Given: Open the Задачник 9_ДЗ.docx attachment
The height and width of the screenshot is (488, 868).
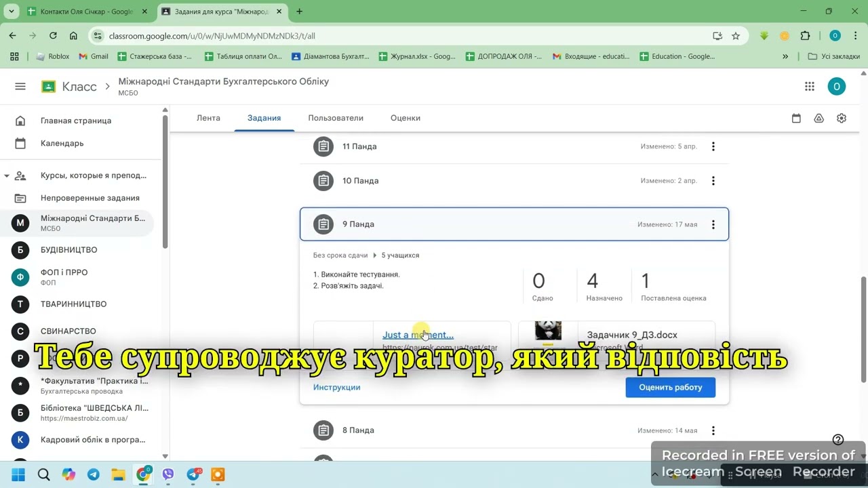Looking at the screenshot, I should pyautogui.click(x=631, y=335).
